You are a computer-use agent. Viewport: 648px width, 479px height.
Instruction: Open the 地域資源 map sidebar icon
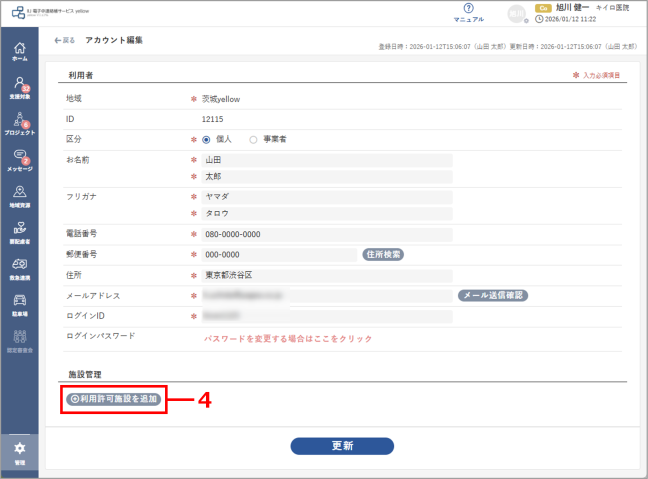tap(19, 197)
